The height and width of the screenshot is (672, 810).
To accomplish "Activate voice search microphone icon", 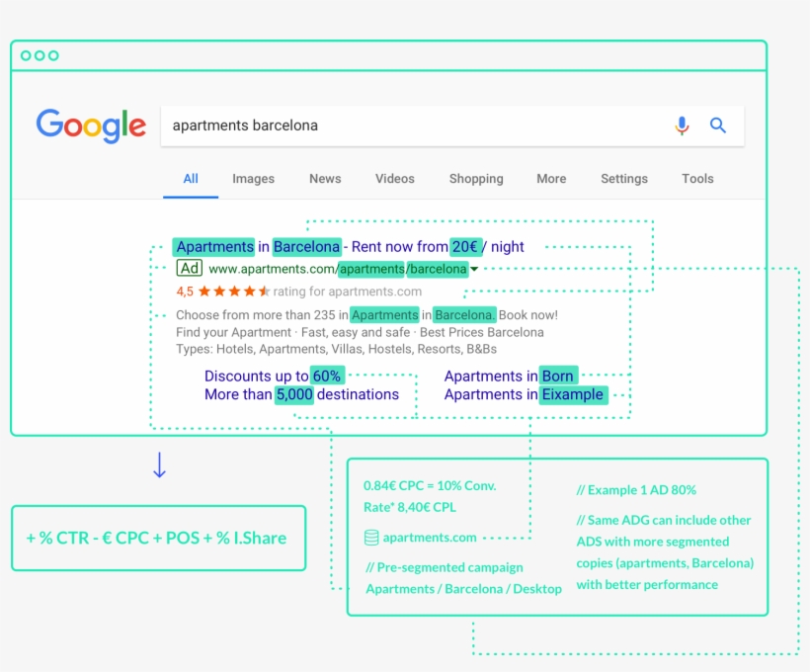I will coord(682,126).
